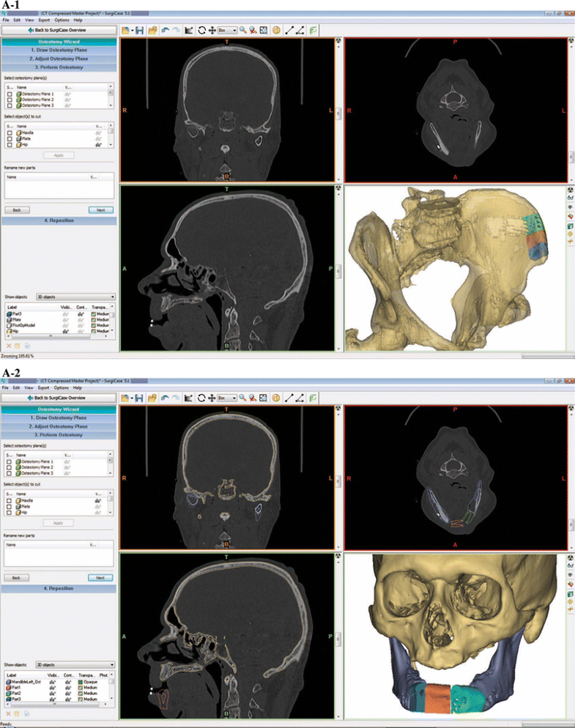Image resolution: width=575 pixels, height=728 pixels.
Task: Check Osteotomy Plane 2 in A-1 window
Action: (x=10, y=100)
